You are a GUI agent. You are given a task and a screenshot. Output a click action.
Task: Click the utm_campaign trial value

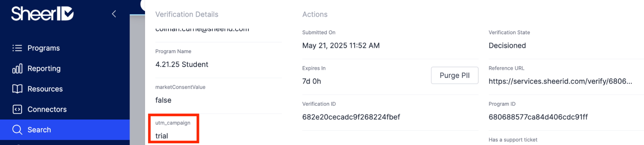point(162,136)
